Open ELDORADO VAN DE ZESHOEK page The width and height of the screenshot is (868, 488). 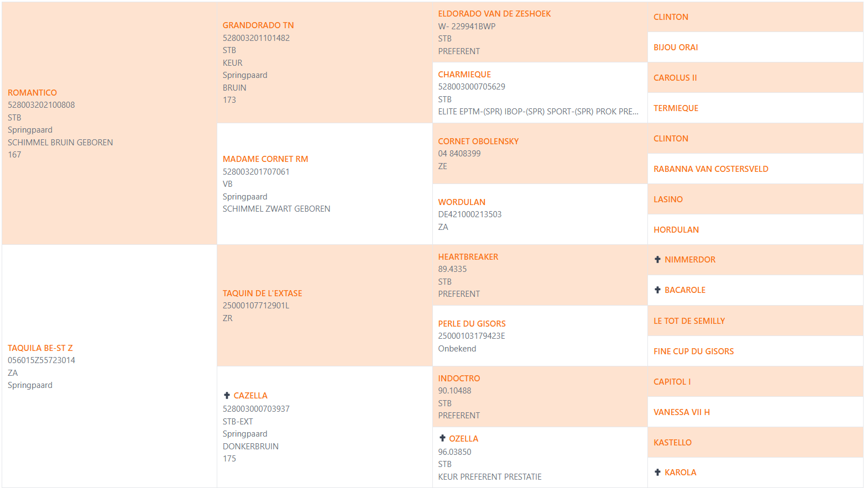(494, 13)
